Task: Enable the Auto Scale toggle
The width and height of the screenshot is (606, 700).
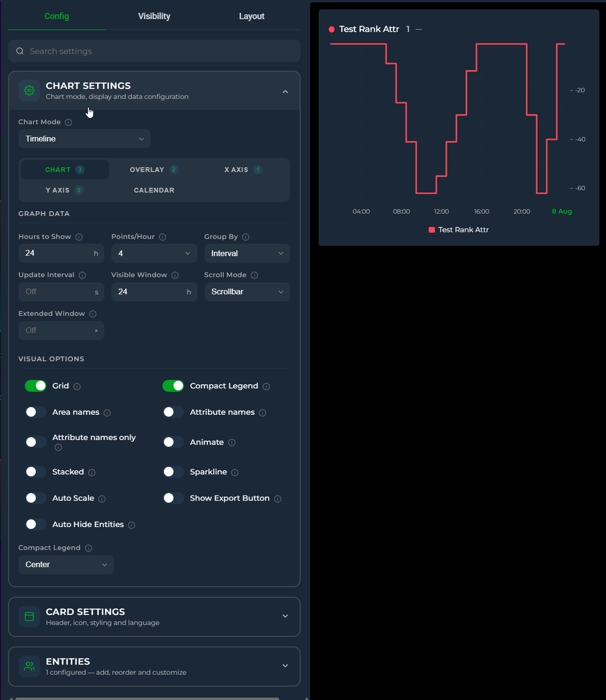Action: 35,498
